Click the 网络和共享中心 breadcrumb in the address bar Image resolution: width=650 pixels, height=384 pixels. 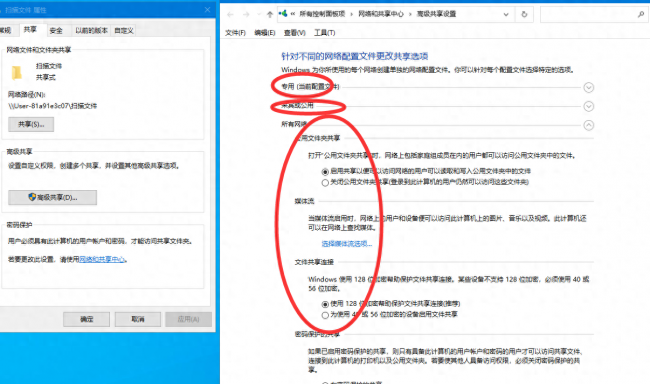point(381,14)
